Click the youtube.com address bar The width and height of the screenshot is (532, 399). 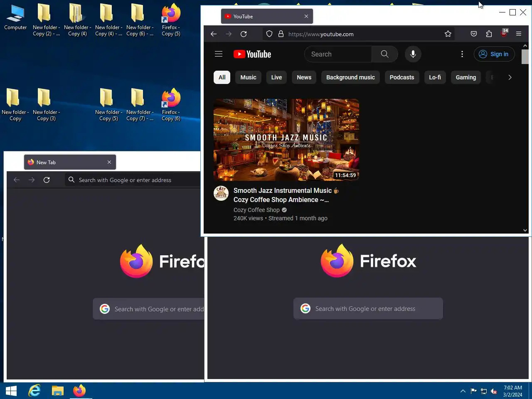click(358, 34)
